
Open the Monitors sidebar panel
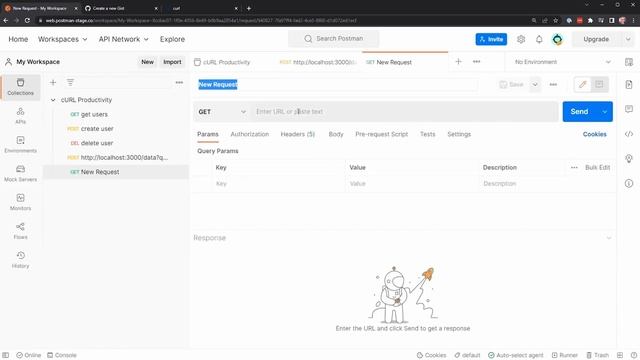point(20,202)
